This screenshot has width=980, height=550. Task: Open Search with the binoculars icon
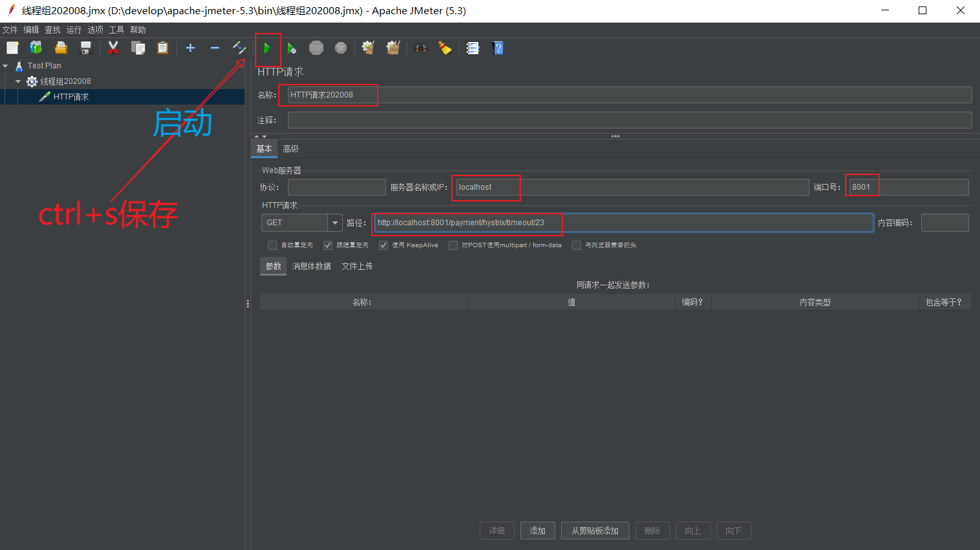(x=421, y=48)
